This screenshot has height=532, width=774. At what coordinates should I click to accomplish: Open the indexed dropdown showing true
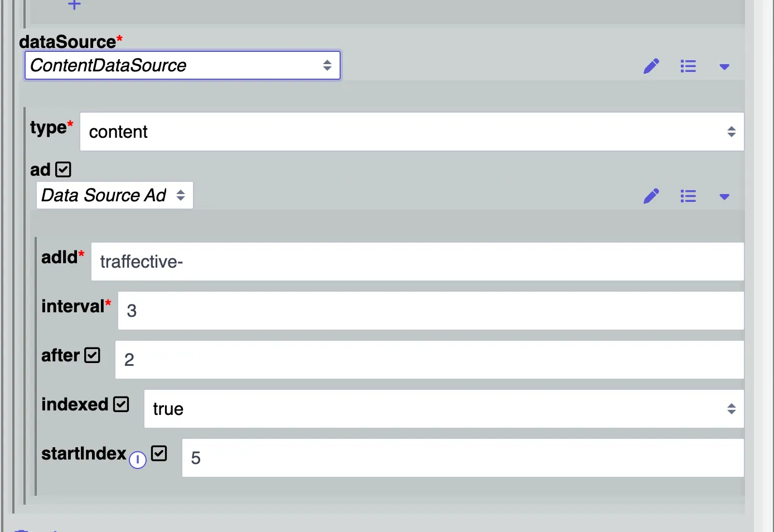(x=444, y=409)
